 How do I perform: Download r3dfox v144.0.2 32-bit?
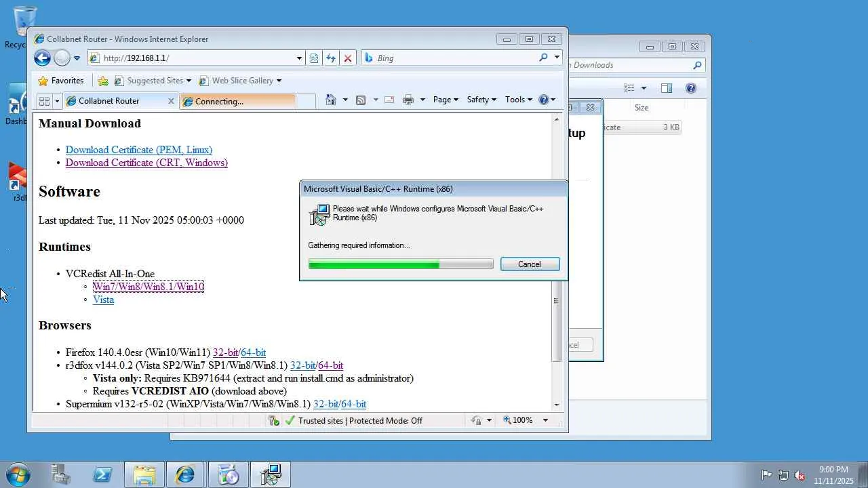click(302, 365)
